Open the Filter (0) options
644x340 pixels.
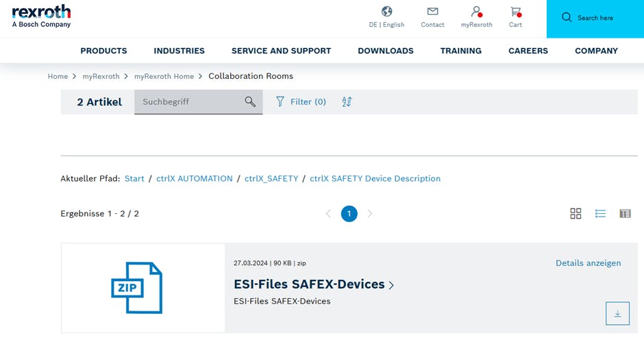click(x=301, y=101)
